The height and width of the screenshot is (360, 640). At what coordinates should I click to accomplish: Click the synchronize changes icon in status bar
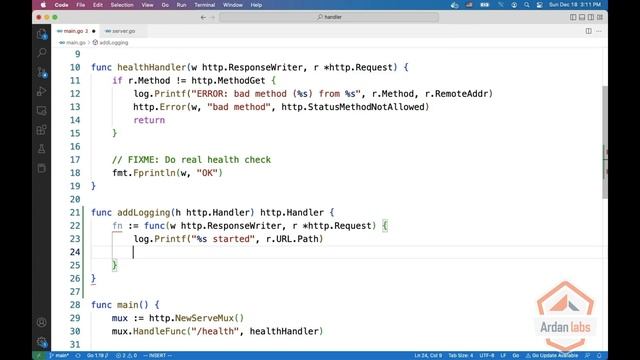pos(78,356)
